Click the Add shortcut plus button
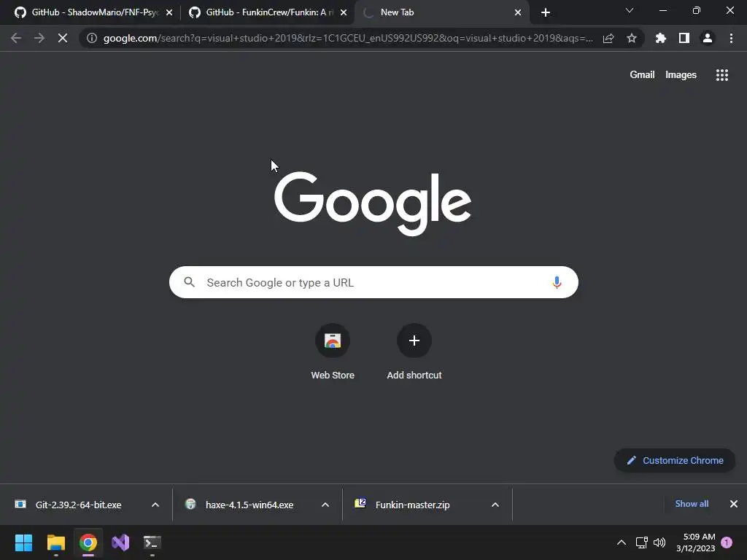 click(414, 341)
